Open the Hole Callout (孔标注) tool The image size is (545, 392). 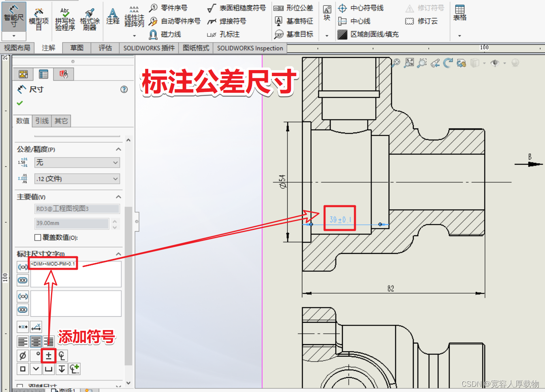(223, 34)
